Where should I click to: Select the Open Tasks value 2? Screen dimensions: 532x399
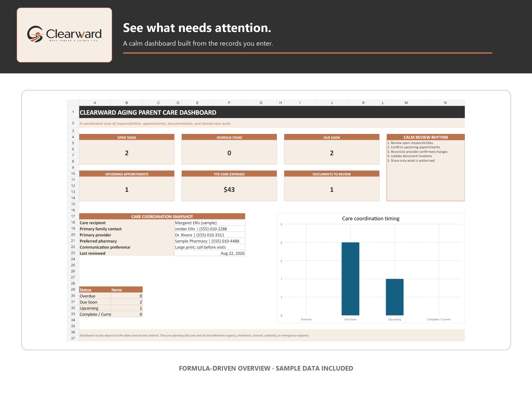[127, 153]
